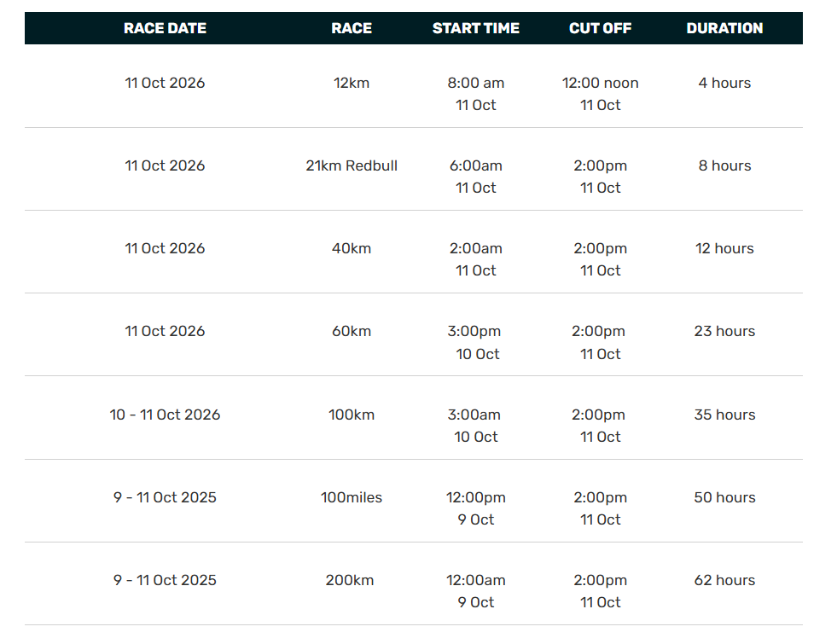Click the CUT OFF column header

[600, 28]
